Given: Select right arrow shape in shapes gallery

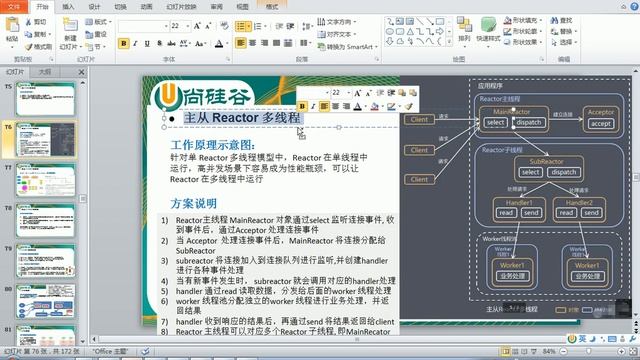Looking at the screenshot, I should click(440, 31).
